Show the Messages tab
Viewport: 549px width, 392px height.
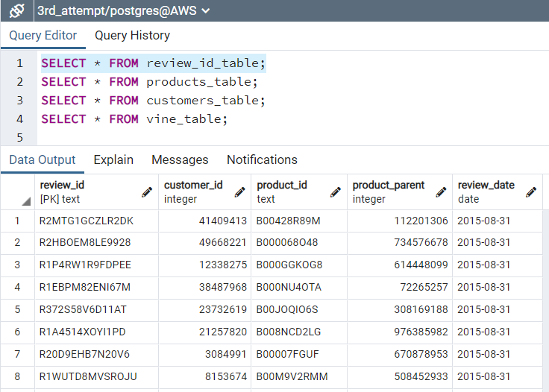pyautogui.click(x=180, y=159)
